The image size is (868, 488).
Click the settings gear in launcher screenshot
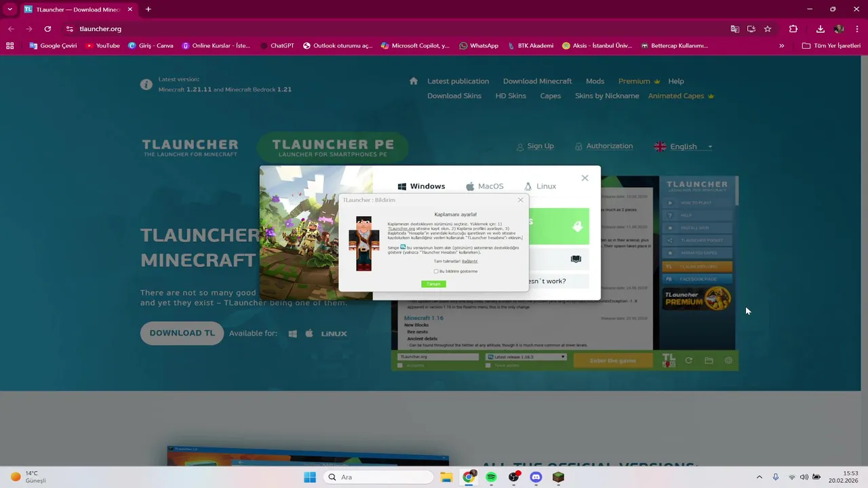pos(728,361)
